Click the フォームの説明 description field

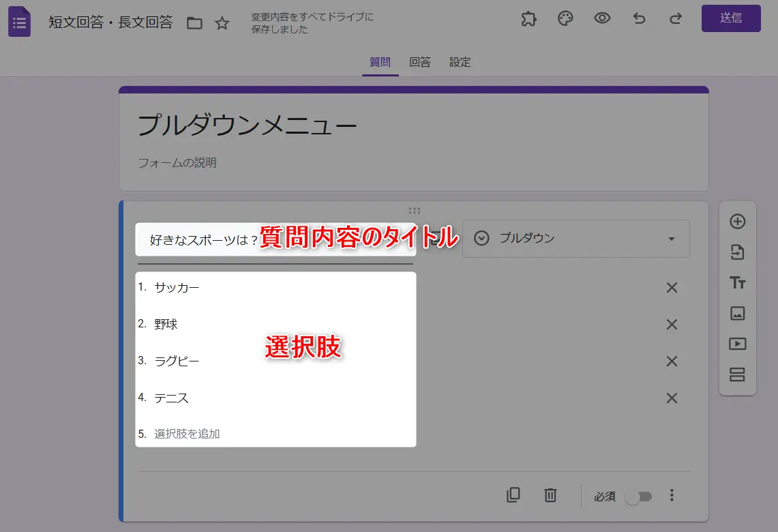pyautogui.click(x=177, y=163)
